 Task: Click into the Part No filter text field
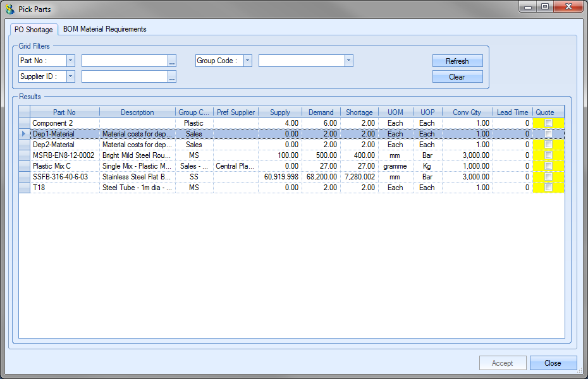124,61
